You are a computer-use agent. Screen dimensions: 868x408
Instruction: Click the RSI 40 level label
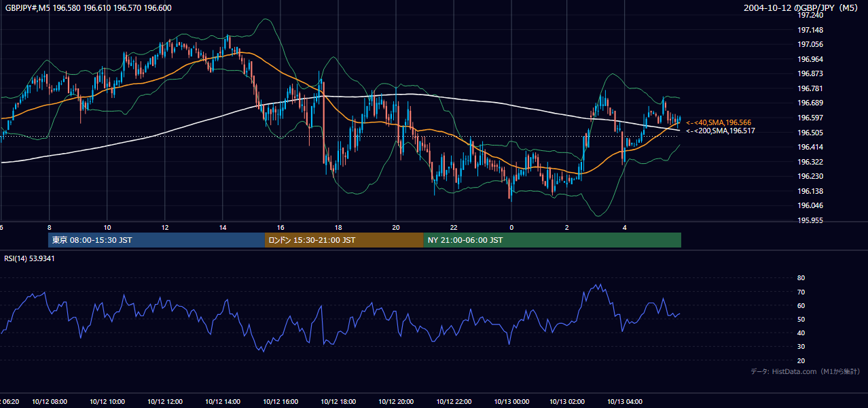(801, 333)
